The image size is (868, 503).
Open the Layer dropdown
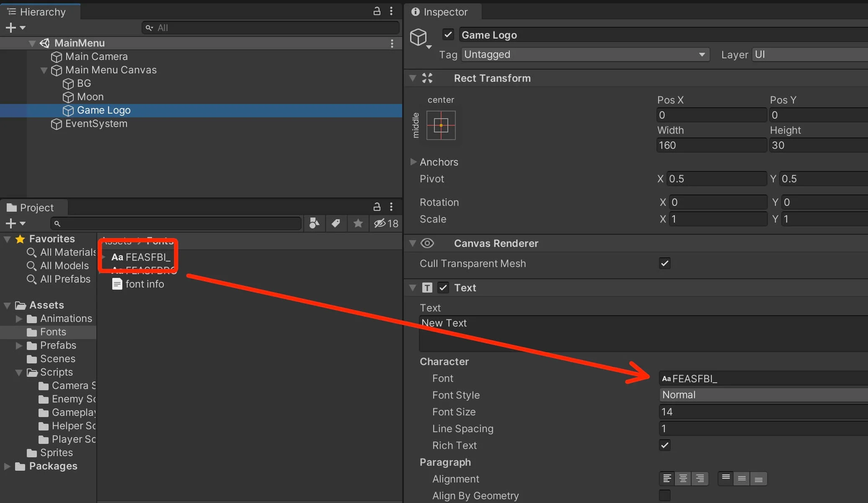point(810,54)
